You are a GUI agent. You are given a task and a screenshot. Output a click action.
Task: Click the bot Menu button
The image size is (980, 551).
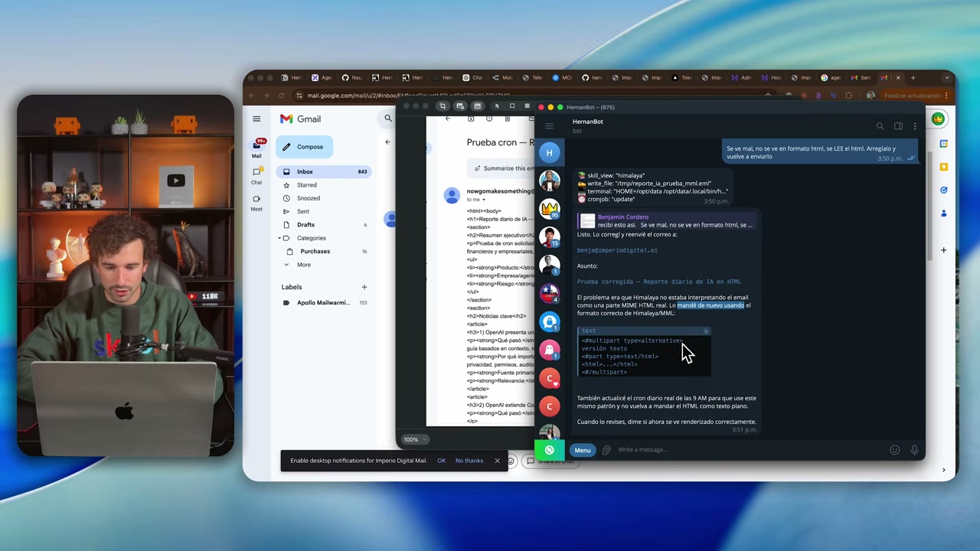[x=583, y=450]
